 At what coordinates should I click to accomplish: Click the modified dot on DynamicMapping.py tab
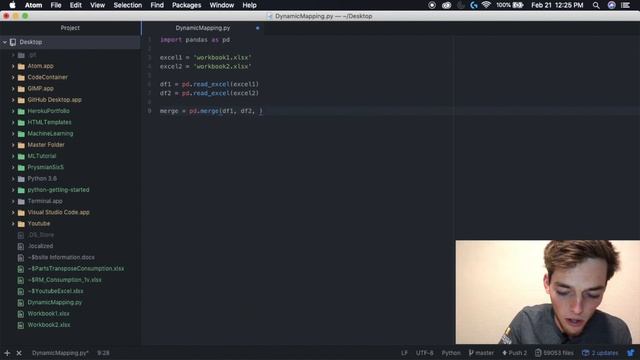(258, 28)
